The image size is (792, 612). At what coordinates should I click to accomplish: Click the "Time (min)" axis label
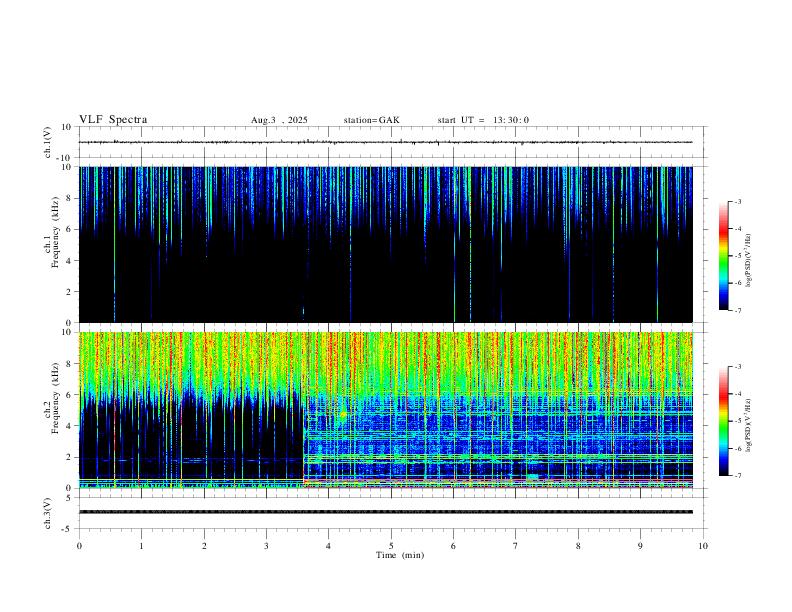[x=400, y=555]
